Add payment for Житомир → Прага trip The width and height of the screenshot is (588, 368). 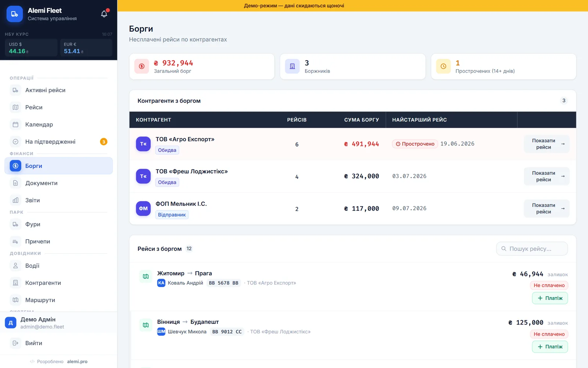coord(550,298)
